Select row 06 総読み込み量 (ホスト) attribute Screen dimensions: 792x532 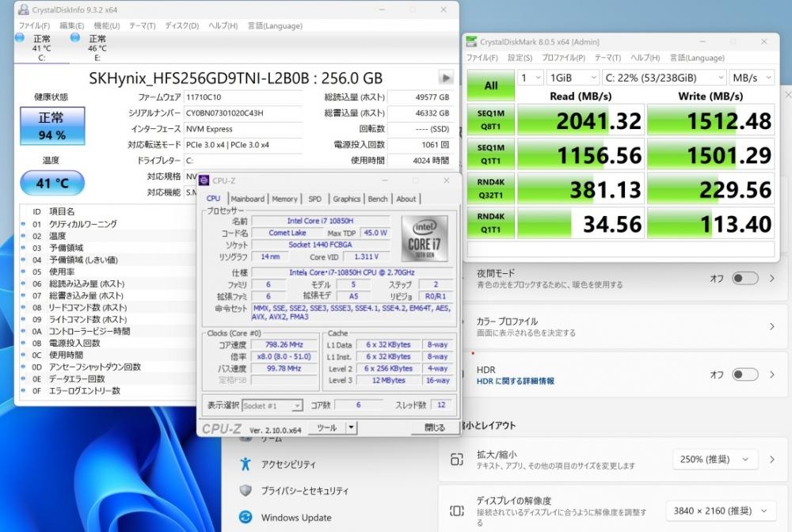click(x=106, y=283)
